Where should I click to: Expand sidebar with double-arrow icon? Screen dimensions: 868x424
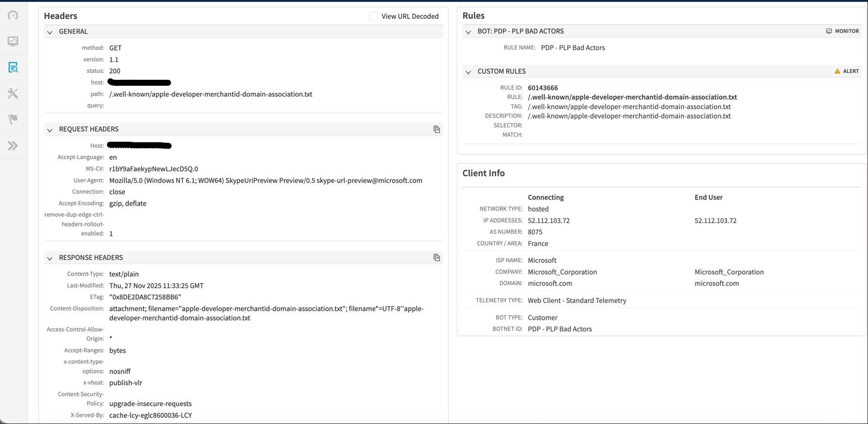pyautogui.click(x=13, y=146)
